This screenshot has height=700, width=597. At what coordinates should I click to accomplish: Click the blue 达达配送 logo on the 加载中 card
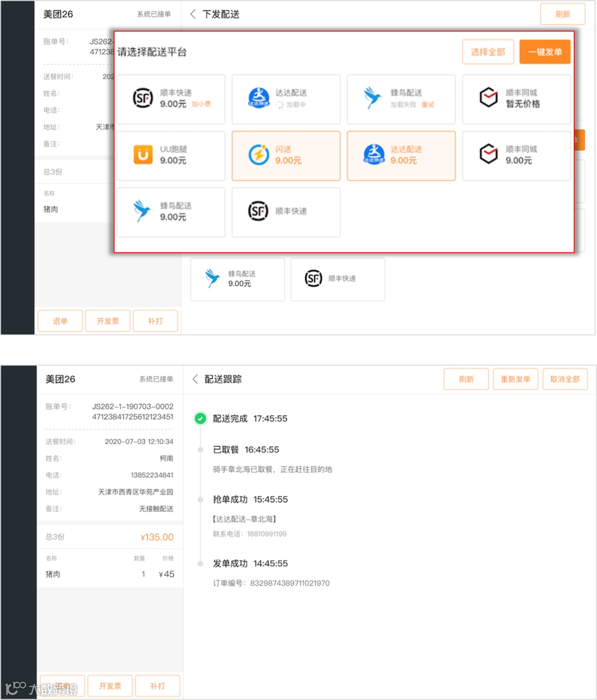[x=259, y=98]
